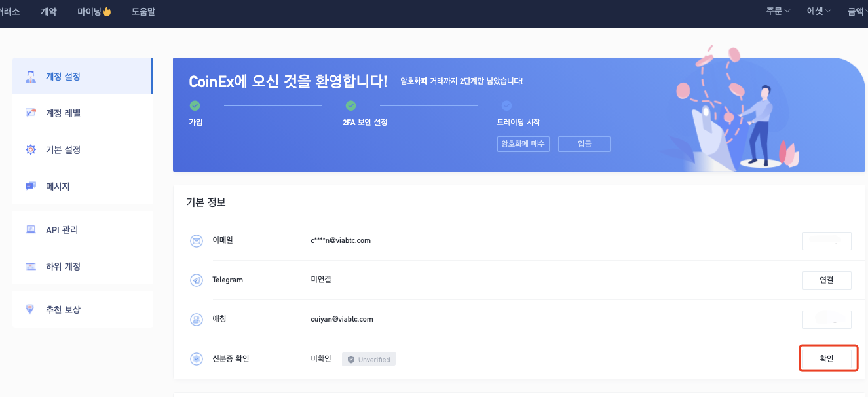Click the email envelope icon in 기본 정보
Viewport: 868px width, 397px height.
point(196,241)
